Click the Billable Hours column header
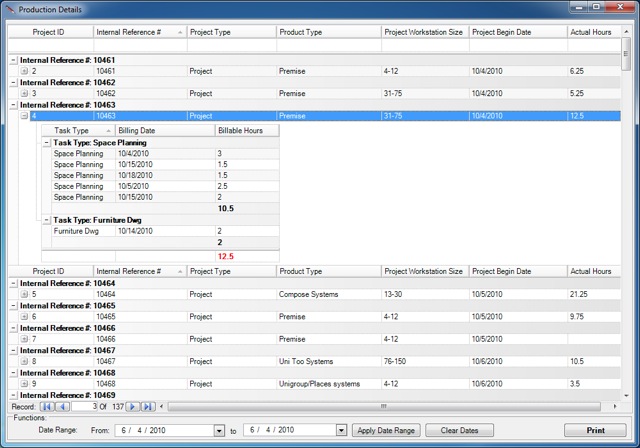Screen dimensions: 640x448 coord(246,131)
